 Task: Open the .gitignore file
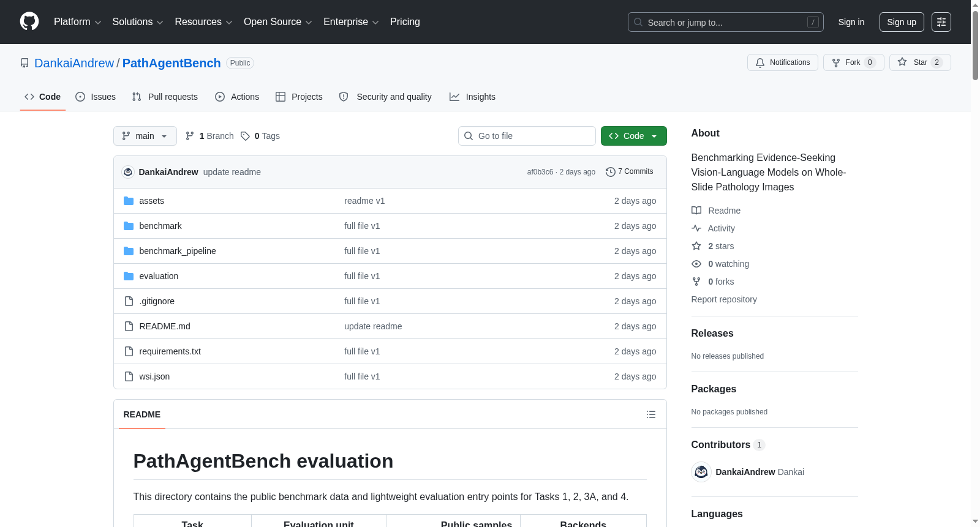pos(157,301)
